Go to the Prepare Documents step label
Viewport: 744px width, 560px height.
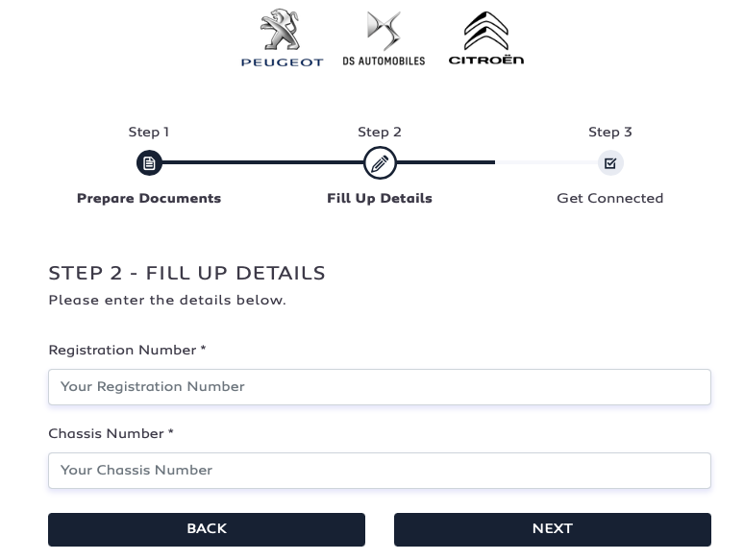149,199
